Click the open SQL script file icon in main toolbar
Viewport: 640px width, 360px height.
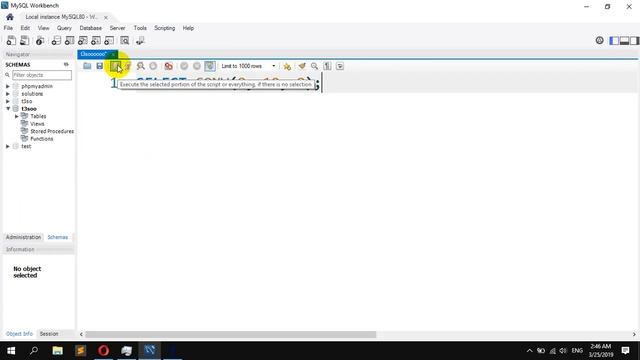(24, 40)
